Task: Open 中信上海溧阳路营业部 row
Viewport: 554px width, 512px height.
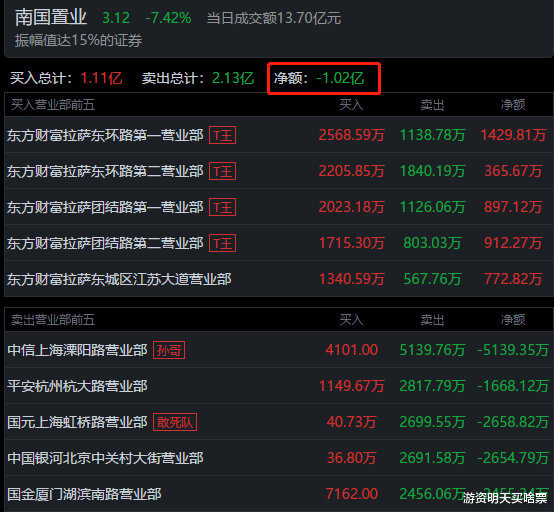Action: tap(279, 350)
